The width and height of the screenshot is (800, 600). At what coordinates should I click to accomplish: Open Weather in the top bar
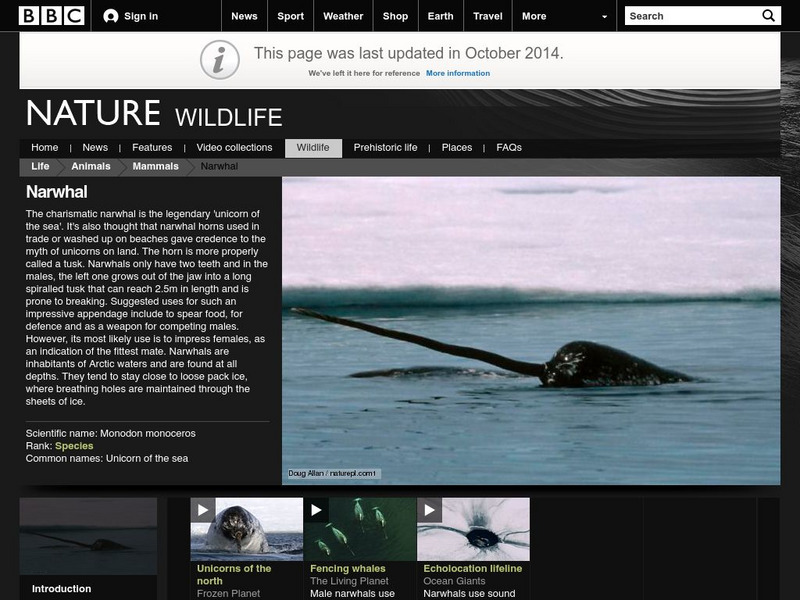tap(343, 16)
